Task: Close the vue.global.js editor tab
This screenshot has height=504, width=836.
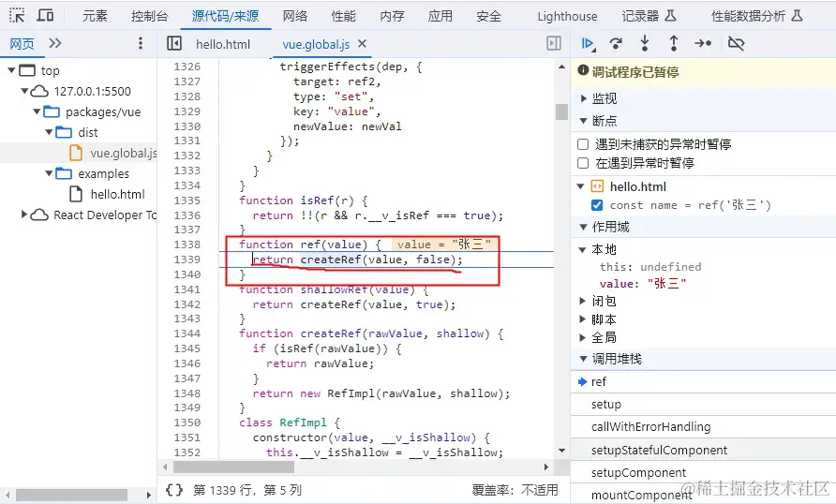Action: 362,44
